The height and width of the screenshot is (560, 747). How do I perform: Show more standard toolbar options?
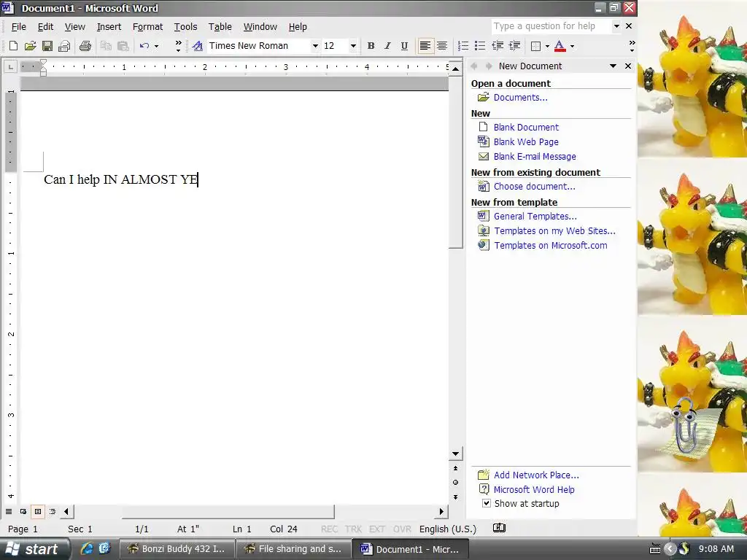178,46
